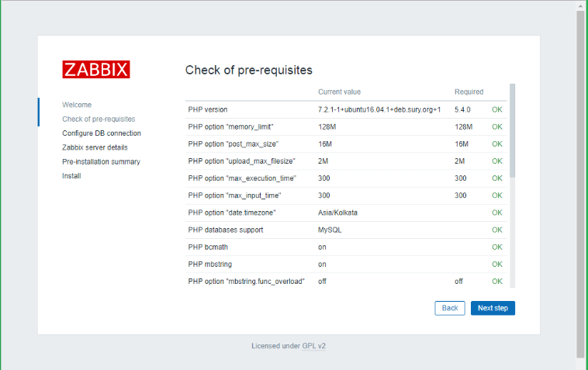Click the mbstring.func_overload option row
This screenshot has width=588, height=370.
point(346,281)
